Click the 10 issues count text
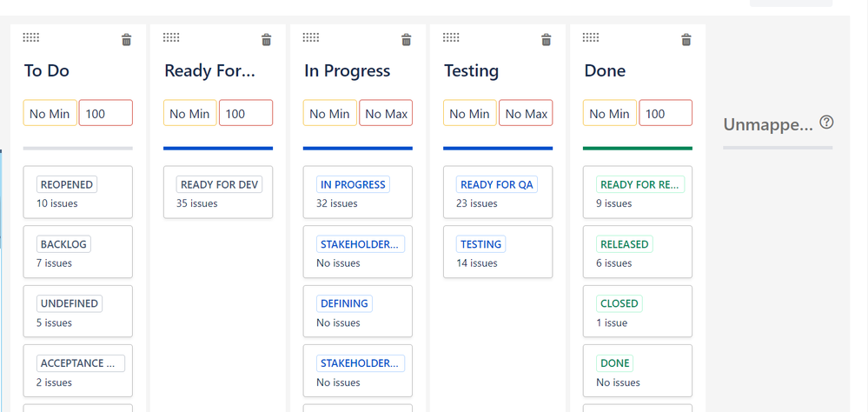868x412 pixels. point(57,203)
